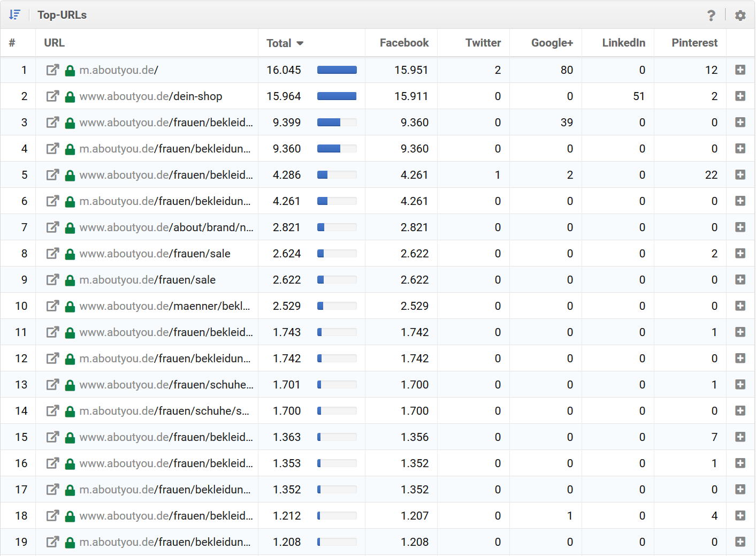Sort by the Facebook column header
This screenshot has height=556, width=756.
[404, 43]
